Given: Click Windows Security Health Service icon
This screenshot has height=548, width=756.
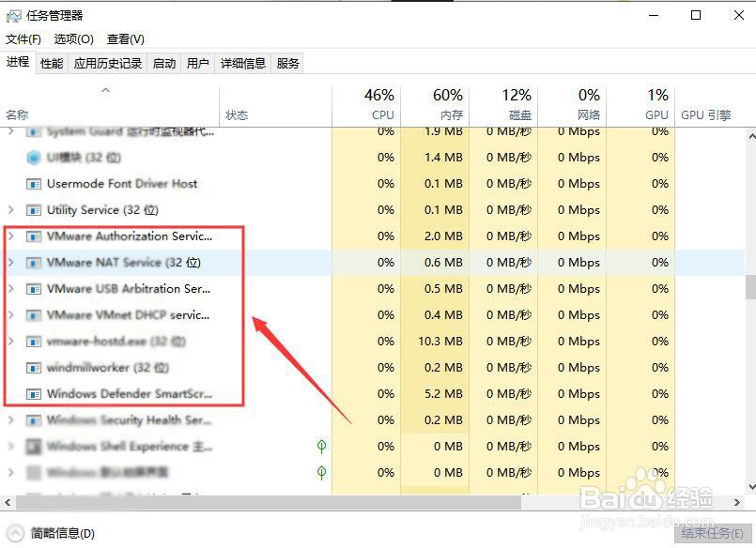Looking at the screenshot, I should pyautogui.click(x=33, y=420).
